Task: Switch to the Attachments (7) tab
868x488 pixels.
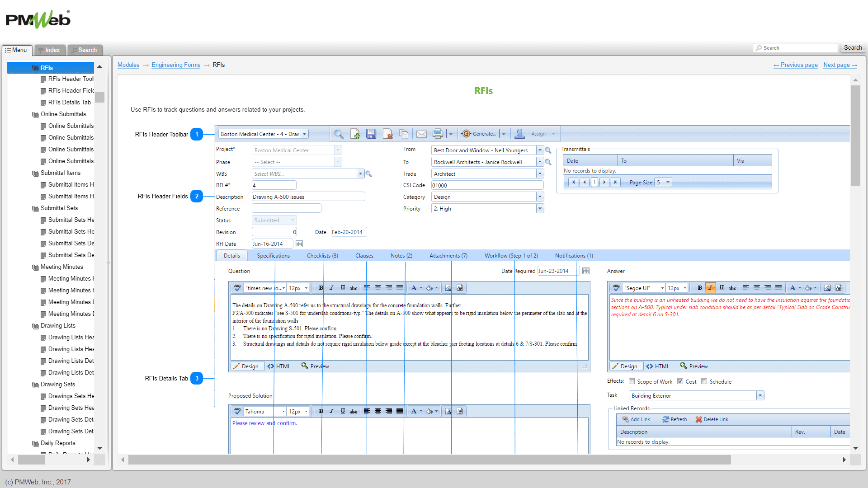Action: [448, 256]
